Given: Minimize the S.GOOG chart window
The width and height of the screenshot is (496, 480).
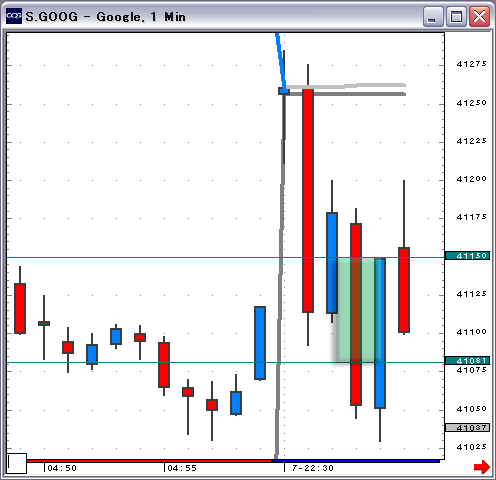Looking at the screenshot, I should click(433, 17).
